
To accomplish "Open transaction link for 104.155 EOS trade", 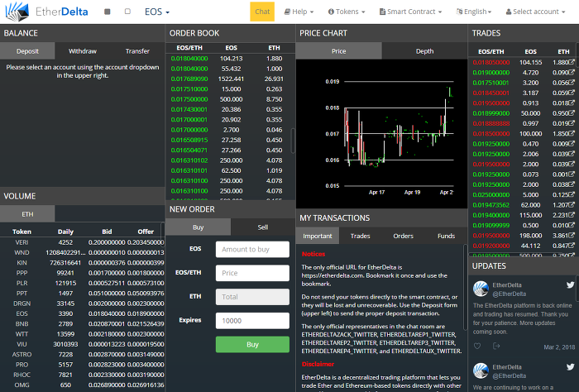I will 572,62.
